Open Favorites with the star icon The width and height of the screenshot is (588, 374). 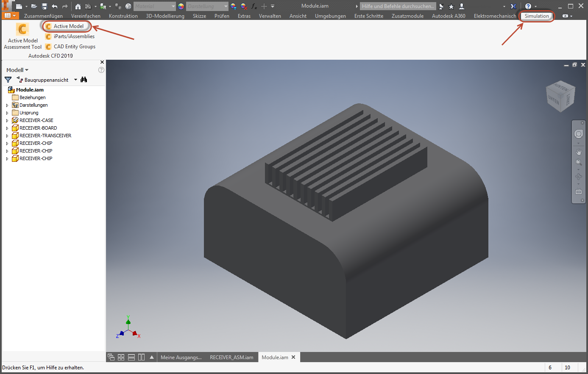coord(451,6)
